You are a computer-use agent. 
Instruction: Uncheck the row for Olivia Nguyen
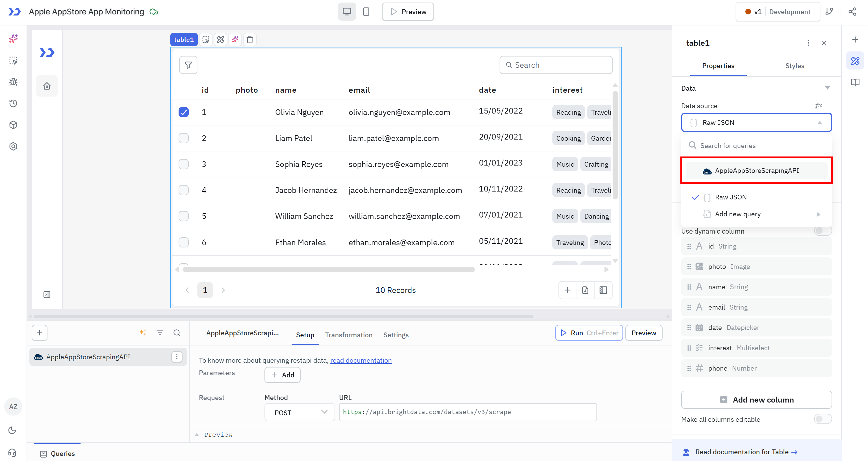184,112
